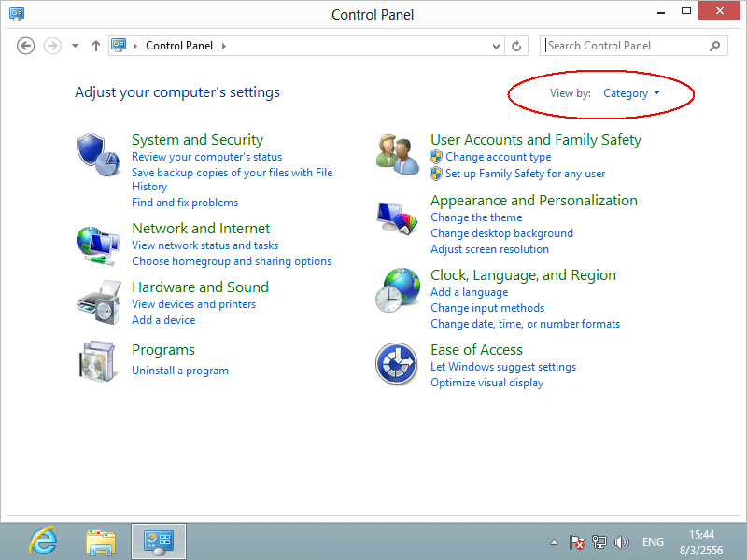Open the recent locations dropdown arrow
This screenshot has width=747, height=560.
(75, 46)
